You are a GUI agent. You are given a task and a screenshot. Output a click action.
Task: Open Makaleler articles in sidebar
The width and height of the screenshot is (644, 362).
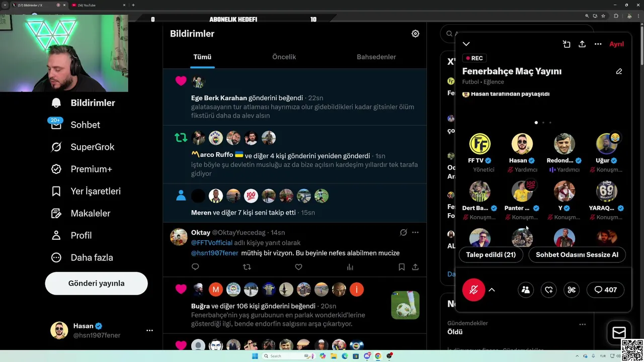pyautogui.click(x=80, y=213)
